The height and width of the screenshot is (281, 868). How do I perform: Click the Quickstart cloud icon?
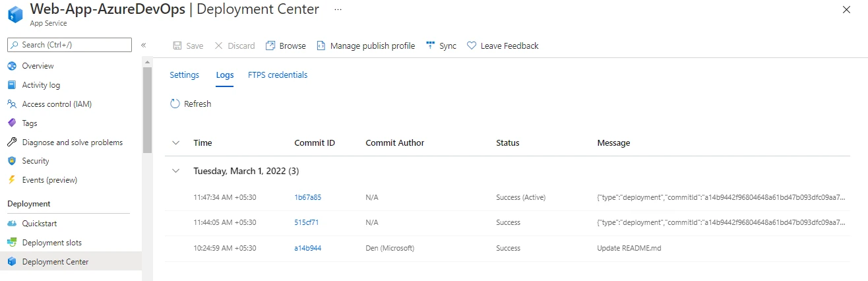coord(11,224)
